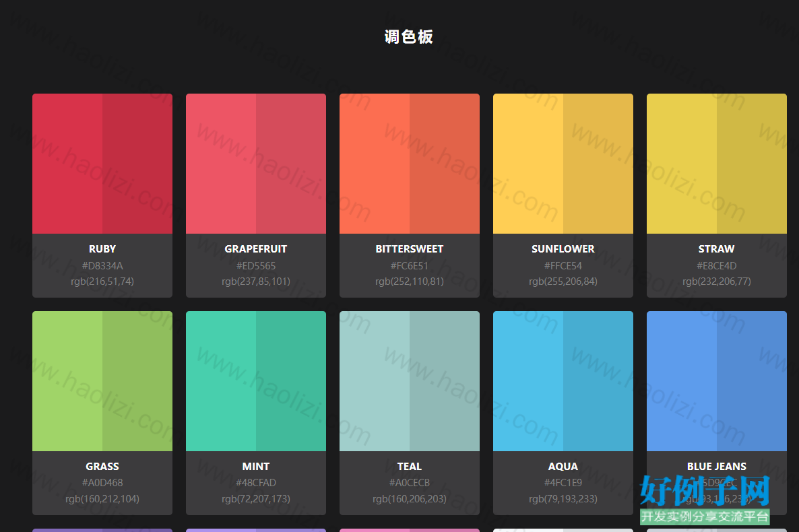The image size is (799, 532).
Task: Click the rgb(160,206,203) value
Action: pos(410,499)
